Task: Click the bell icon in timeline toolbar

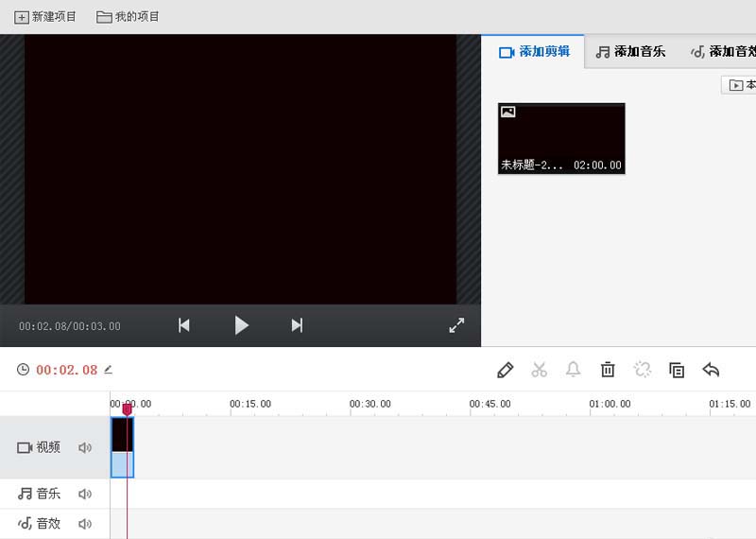Action: tap(573, 370)
